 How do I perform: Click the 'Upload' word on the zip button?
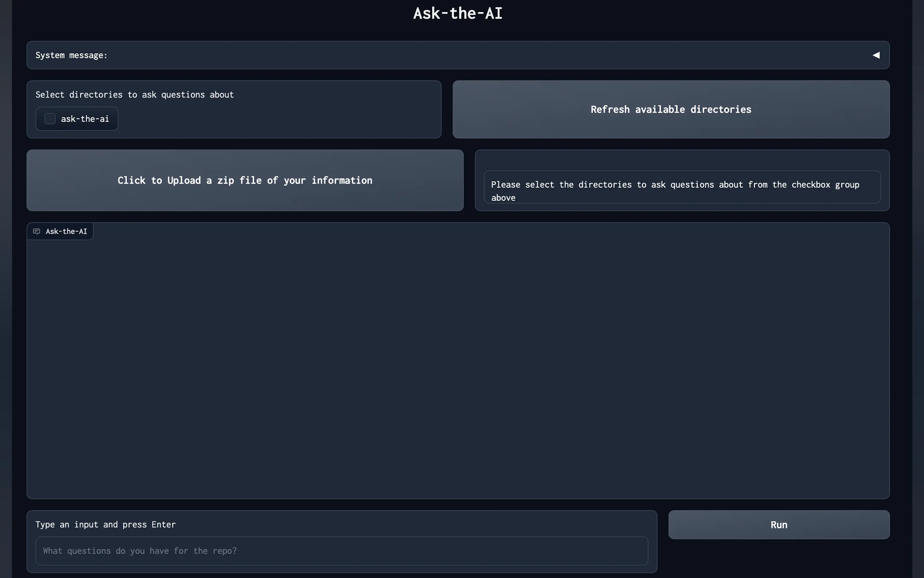click(184, 181)
